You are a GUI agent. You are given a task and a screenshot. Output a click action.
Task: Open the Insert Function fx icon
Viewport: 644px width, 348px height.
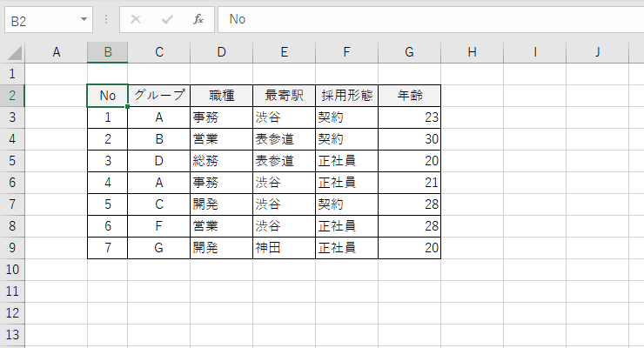click(198, 19)
